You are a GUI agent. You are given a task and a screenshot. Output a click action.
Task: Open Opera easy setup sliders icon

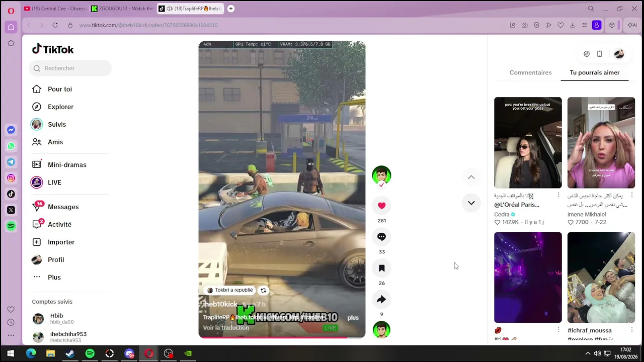point(585,25)
